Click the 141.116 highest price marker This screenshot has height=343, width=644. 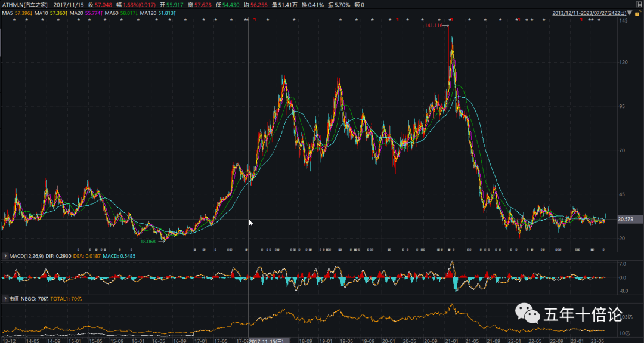click(x=435, y=26)
